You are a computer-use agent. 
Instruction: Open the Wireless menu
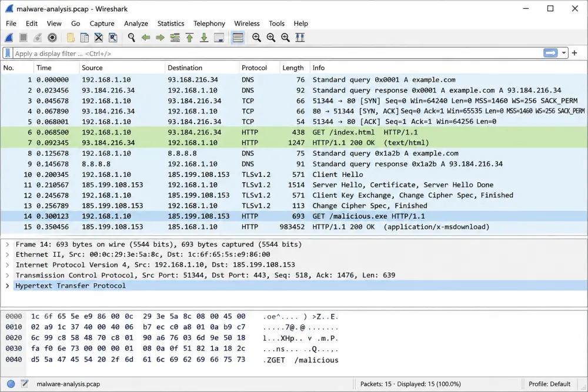[247, 24]
